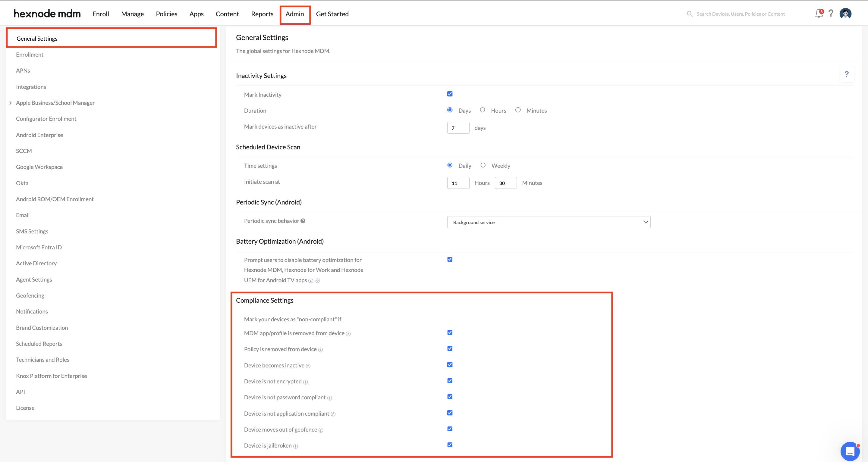The image size is (868, 462).
Task: Click info icon next to MDM app/profile removed
Action: 348,334
